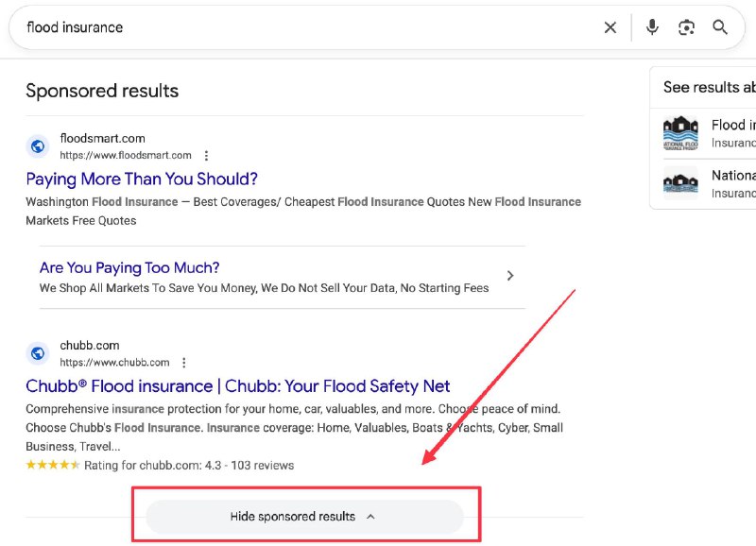The height and width of the screenshot is (546, 756).
Task: Click the magnifying glass search icon
Action: 720,27
